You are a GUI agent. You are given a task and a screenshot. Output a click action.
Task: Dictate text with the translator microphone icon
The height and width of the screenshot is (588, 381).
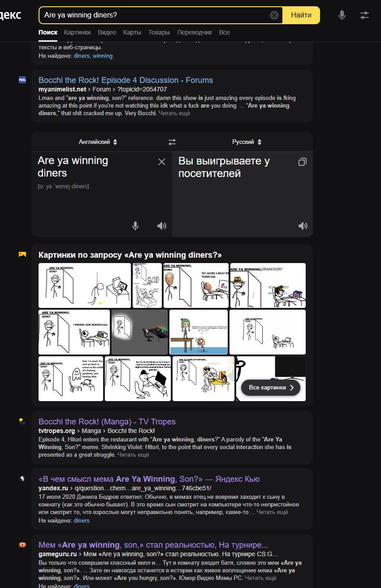135,226
